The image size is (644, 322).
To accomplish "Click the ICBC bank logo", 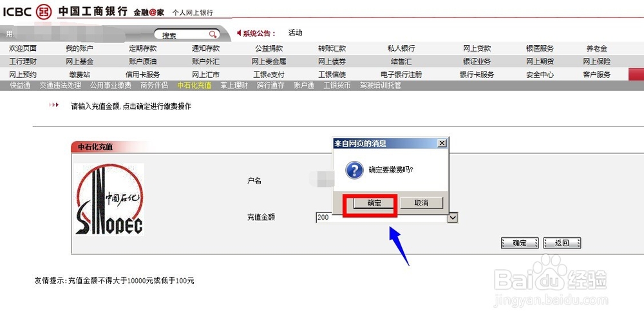I will click(44, 11).
